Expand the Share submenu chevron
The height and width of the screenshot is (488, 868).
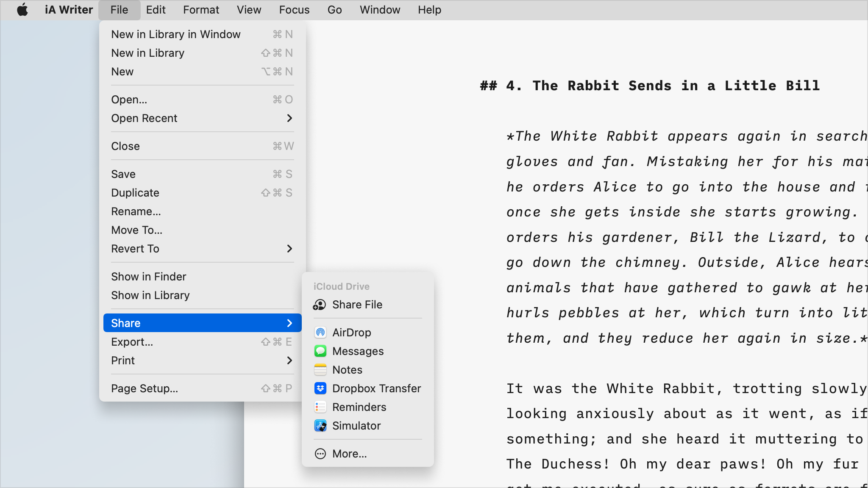pos(289,323)
